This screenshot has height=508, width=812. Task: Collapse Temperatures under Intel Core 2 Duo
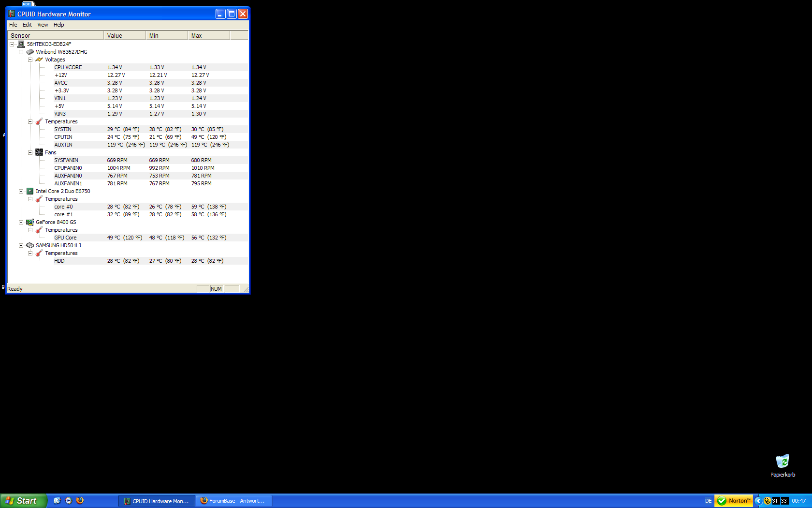click(x=30, y=199)
